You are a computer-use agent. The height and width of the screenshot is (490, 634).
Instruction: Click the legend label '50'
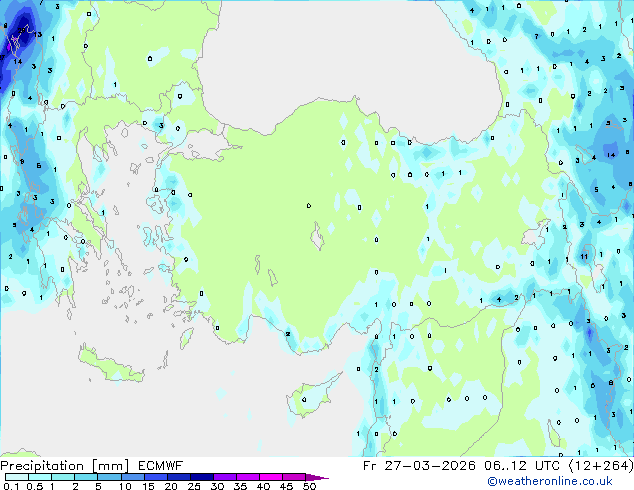point(310,486)
